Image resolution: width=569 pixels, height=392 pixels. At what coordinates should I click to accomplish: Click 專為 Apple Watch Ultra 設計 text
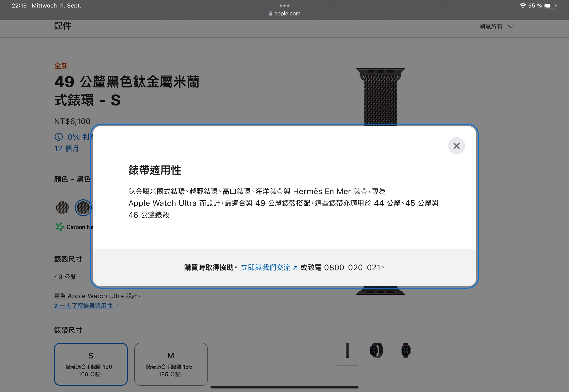97,296
